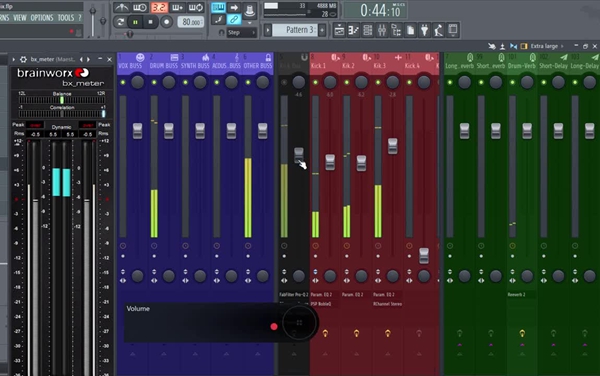Mute the Drum-Verb track LED

[x=512, y=82]
